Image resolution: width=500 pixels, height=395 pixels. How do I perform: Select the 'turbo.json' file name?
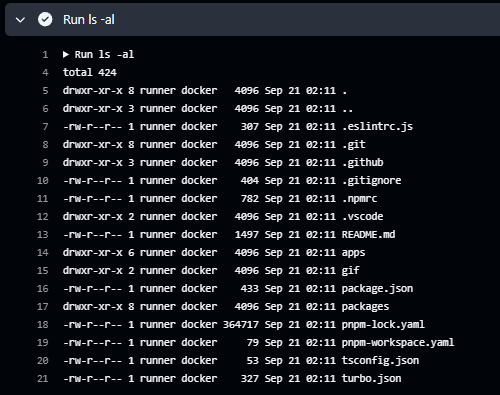click(x=371, y=379)
